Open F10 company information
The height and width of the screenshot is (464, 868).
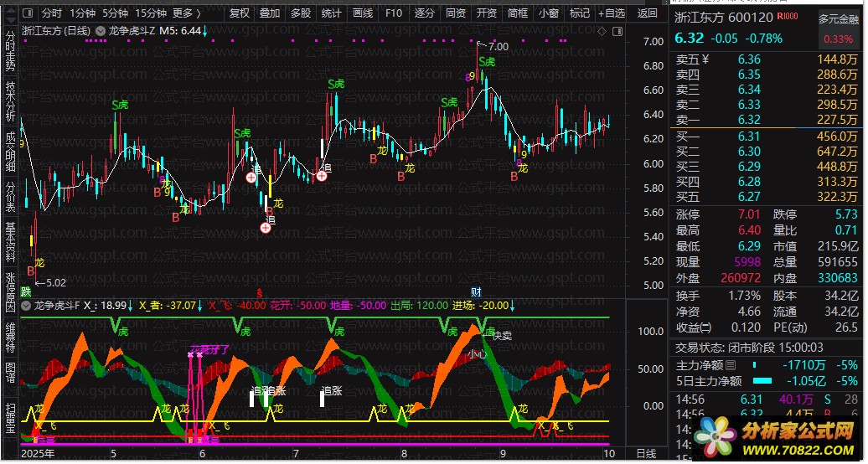tap(394, 13)
